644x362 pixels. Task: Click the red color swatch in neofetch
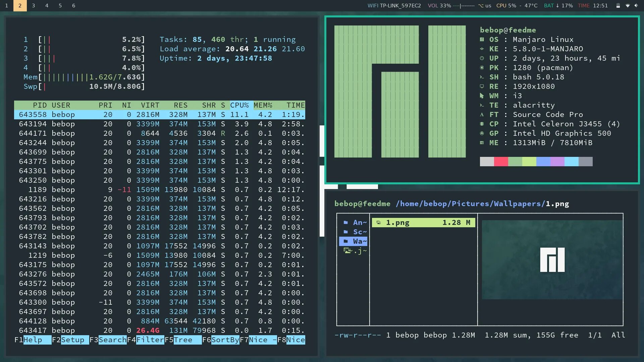501,162
